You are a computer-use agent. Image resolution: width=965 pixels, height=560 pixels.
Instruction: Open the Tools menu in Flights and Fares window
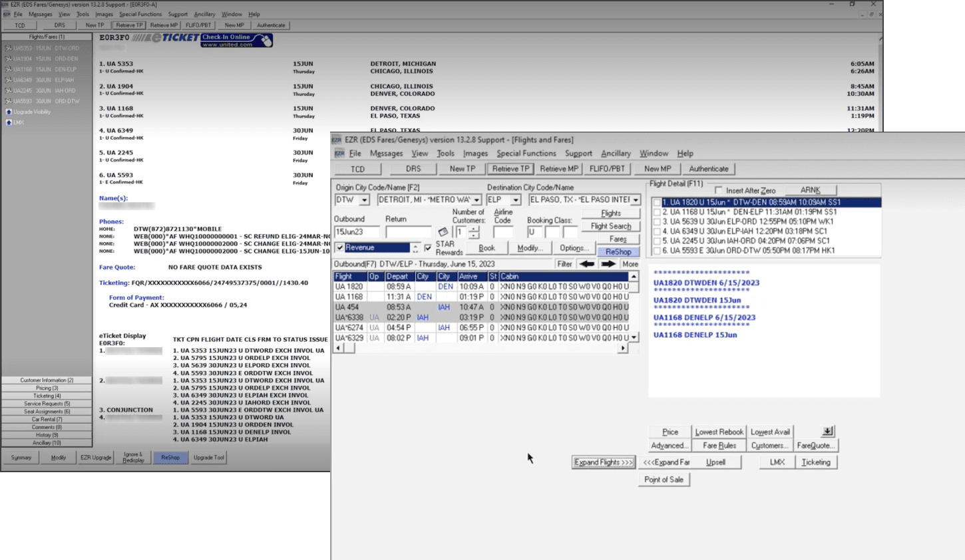coord(445,154)
